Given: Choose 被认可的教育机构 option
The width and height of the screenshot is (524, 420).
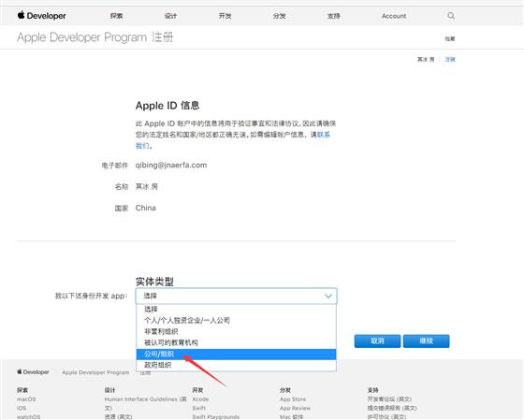Looking at the screenshot, I should pyautogui.click(x=236, y=342).
